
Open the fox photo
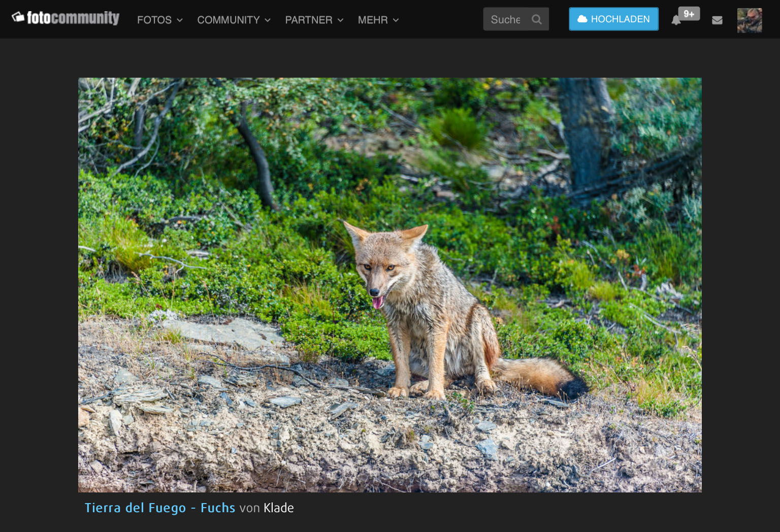(x=390, y=285)
